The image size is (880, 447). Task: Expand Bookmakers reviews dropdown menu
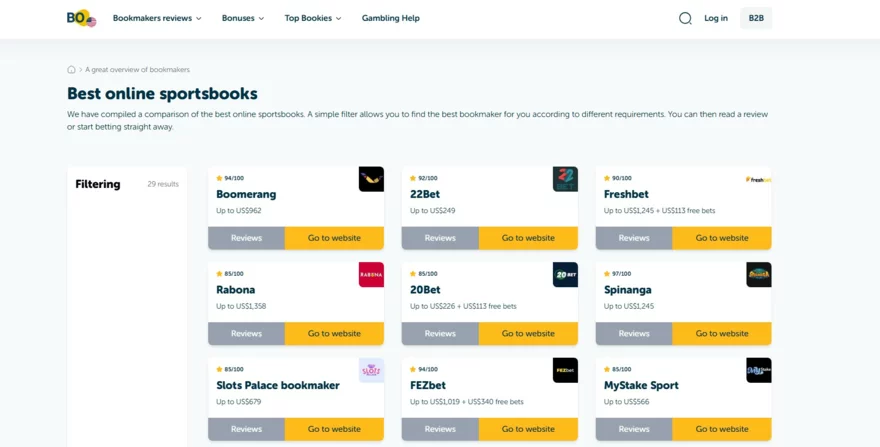(157, 18)
